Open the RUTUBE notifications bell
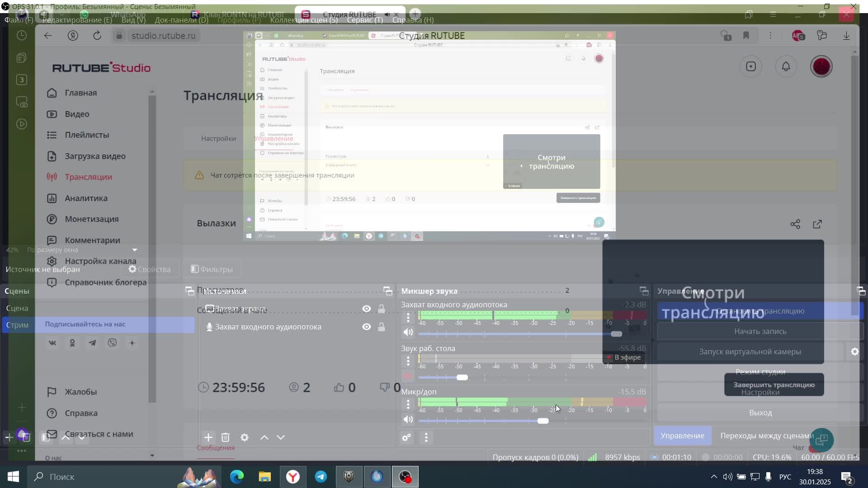The image size is (868, 488). tap(786, 66)
